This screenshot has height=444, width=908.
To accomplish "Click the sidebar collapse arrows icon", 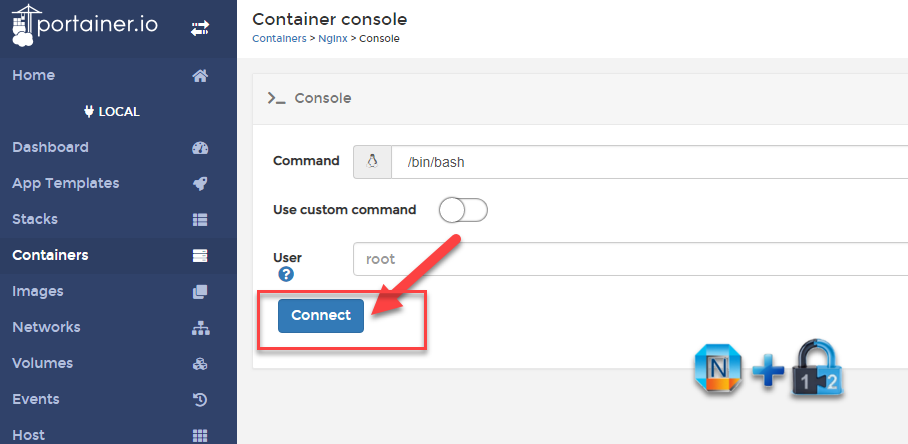I will 200,29.
